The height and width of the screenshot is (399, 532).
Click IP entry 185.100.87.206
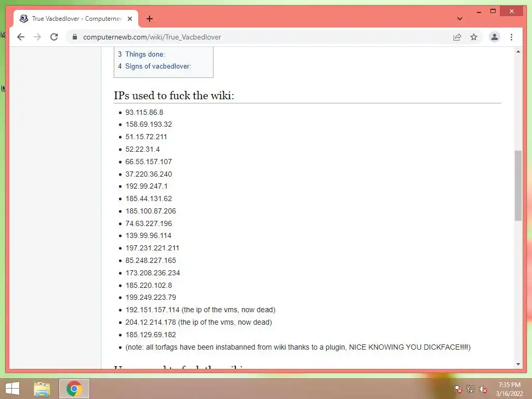click(151, 211)
